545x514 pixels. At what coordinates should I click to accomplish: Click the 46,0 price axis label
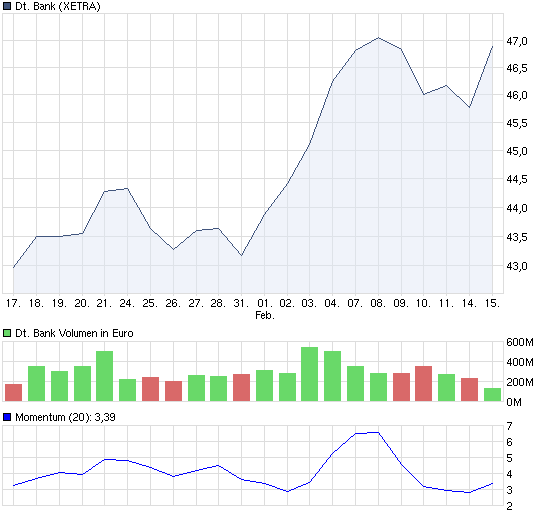click(x=517, y=95)
